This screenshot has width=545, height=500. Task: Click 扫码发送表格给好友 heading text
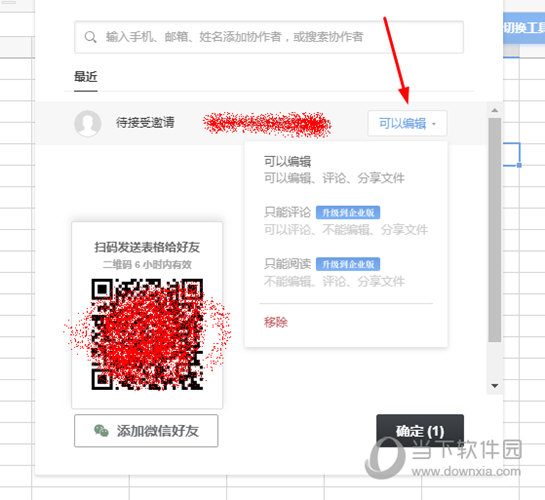pos(147,247)
